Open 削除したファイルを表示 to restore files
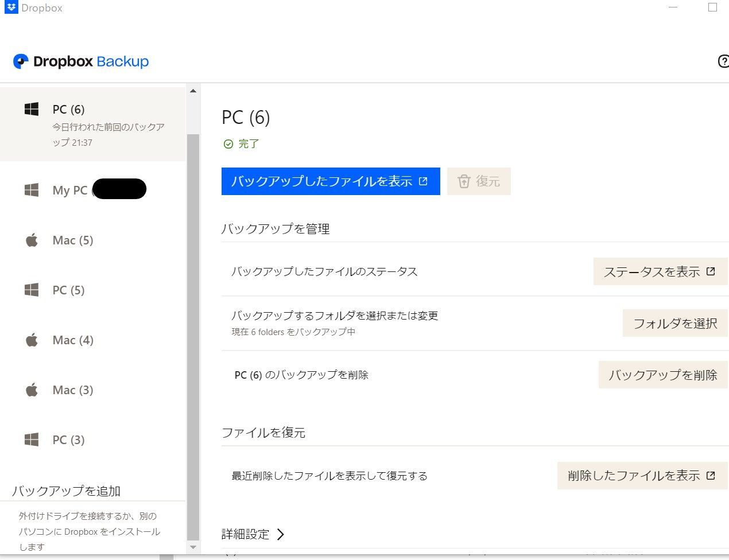 pyautogui.click(x=641, y=475)
